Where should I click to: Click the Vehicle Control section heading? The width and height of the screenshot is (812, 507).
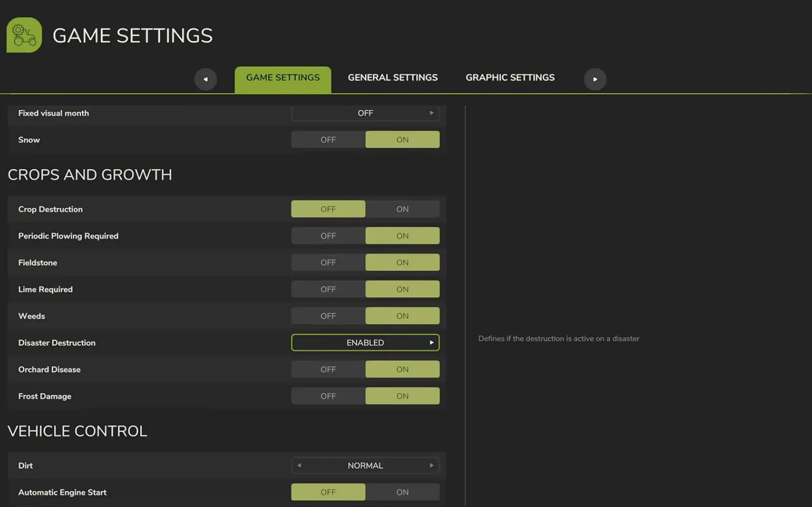tap(78, 431)
